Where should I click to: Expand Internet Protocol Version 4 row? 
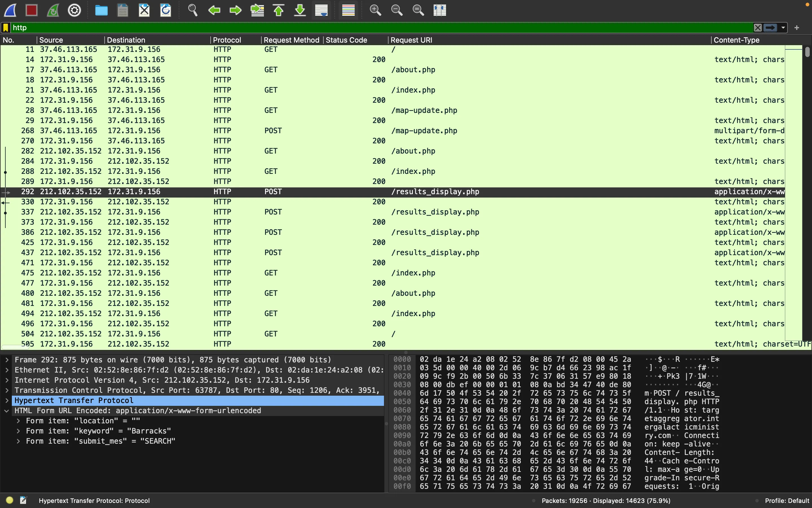click(7, 380)
